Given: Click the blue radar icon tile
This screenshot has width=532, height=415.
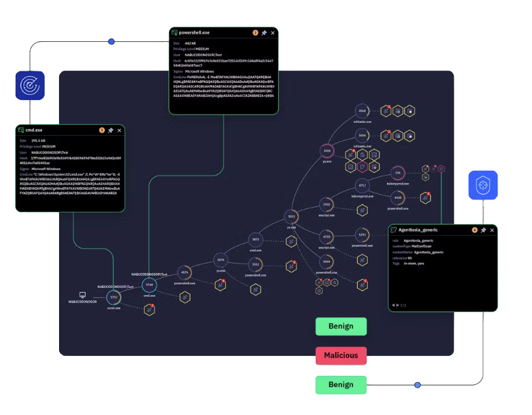Looking at the screenshot, I should click(30, 85).
